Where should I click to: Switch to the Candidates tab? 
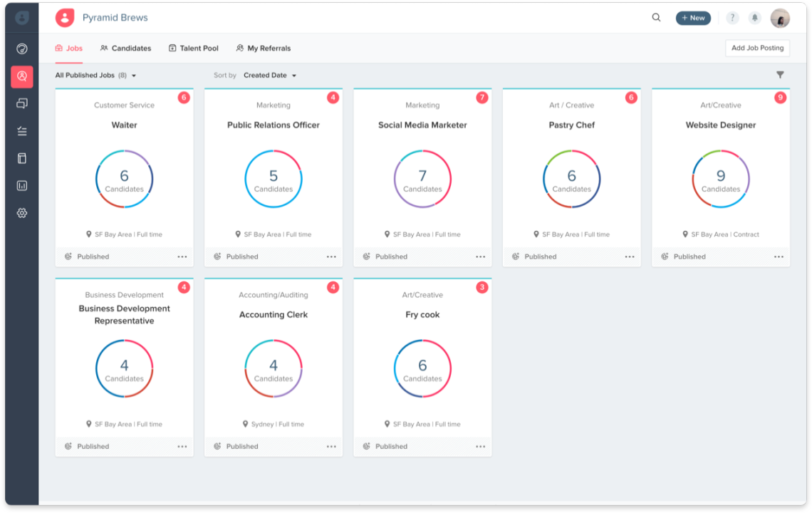126,48
